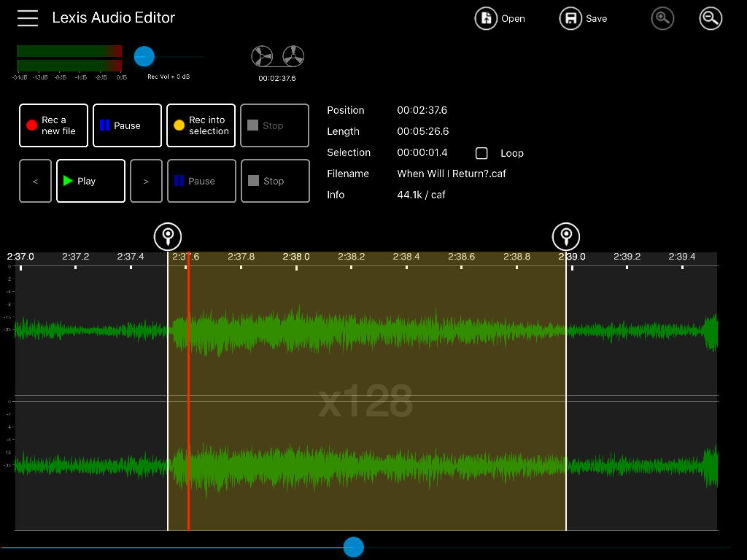The height and width of the screenshot is (560, 747).
Task: Select the right selection marker pin
Action: coord(566,236)
